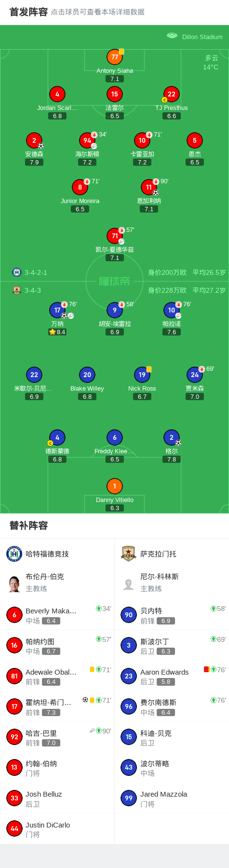The image size is (229, 868).
Task: Open number 17 万纳 star-rated player icon
Action: [x=57, y=310]
